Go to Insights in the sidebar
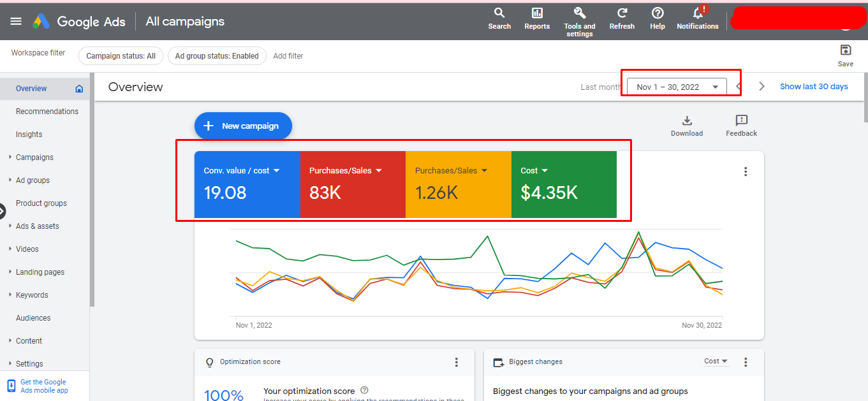Viewport: 868px width, 401px height. click(x=29, y=135)
